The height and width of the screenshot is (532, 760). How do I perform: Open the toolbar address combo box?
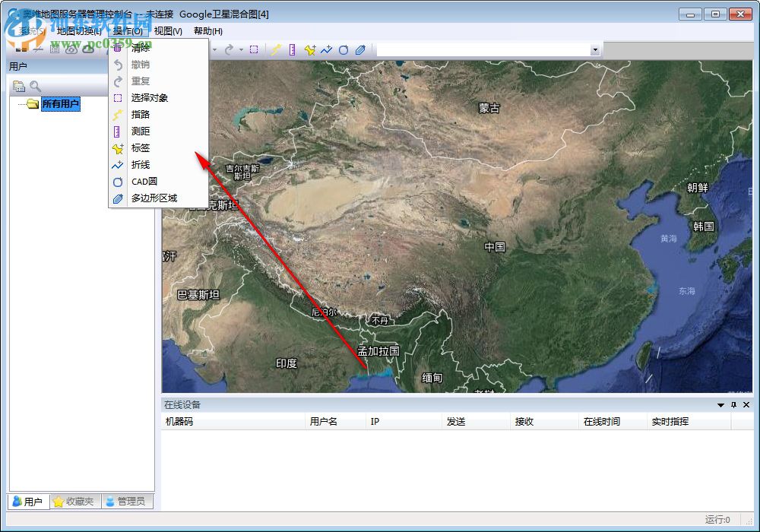[x=595, y=49]
